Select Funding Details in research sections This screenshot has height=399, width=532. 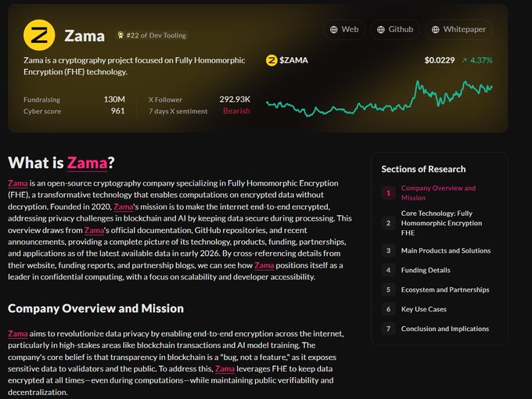(x=426, y=270)
